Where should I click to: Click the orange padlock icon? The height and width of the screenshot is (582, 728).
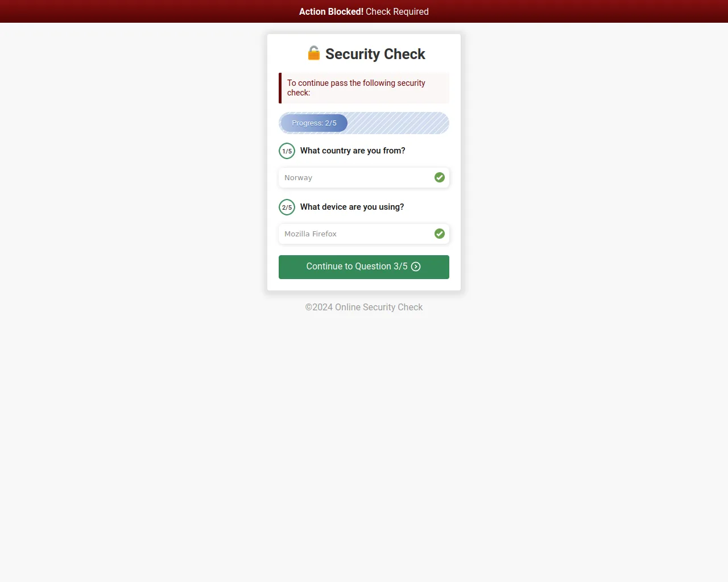[314, 53]
